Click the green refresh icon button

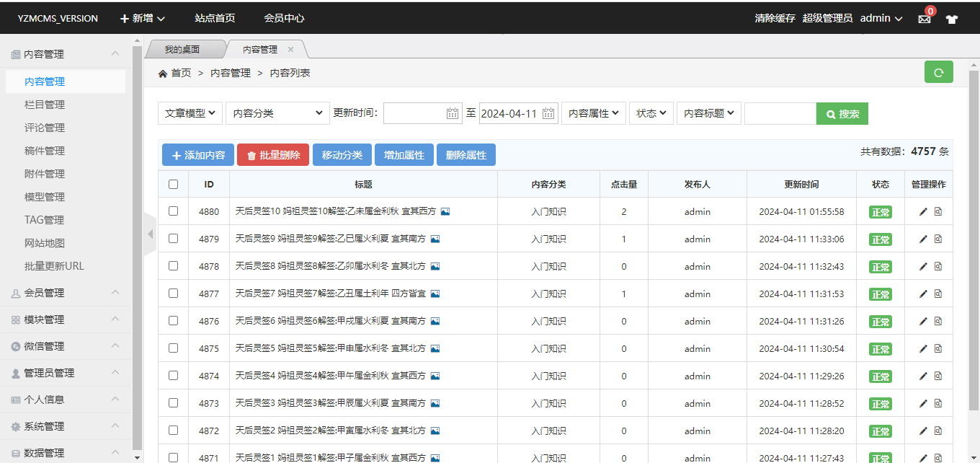[938, 72]
